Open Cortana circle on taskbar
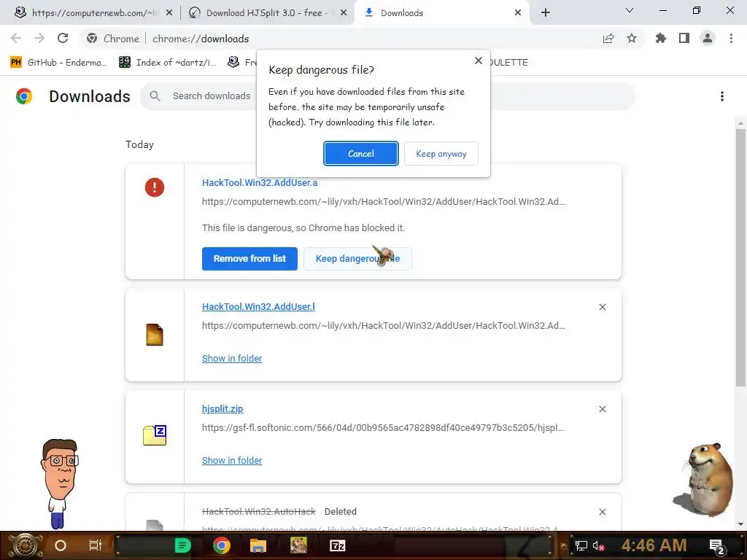747x560 pixels. pos(61,545)
